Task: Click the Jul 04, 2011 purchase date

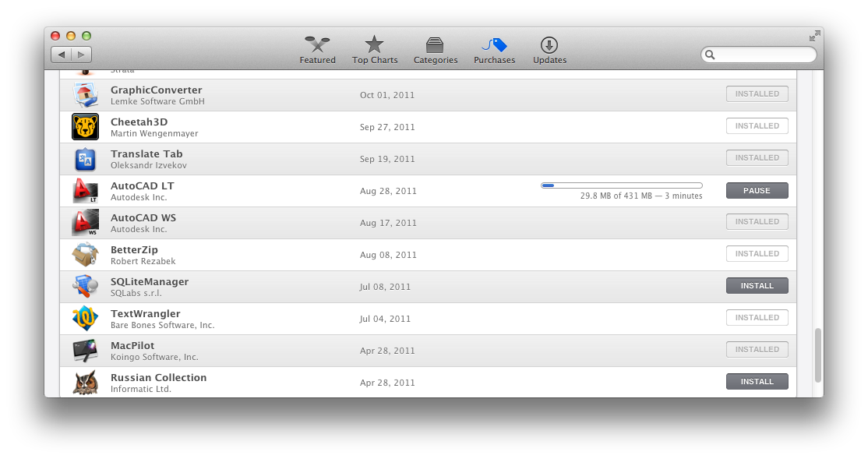Action: [385, 319]
